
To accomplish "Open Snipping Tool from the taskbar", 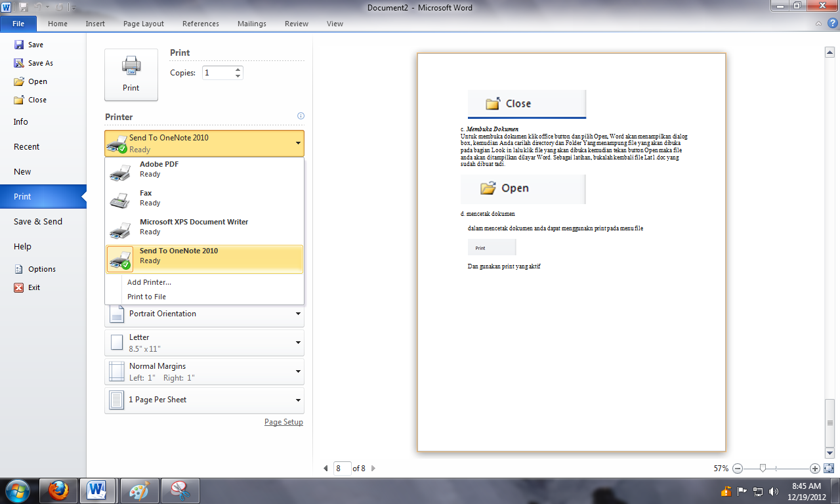I will [179, 490].
